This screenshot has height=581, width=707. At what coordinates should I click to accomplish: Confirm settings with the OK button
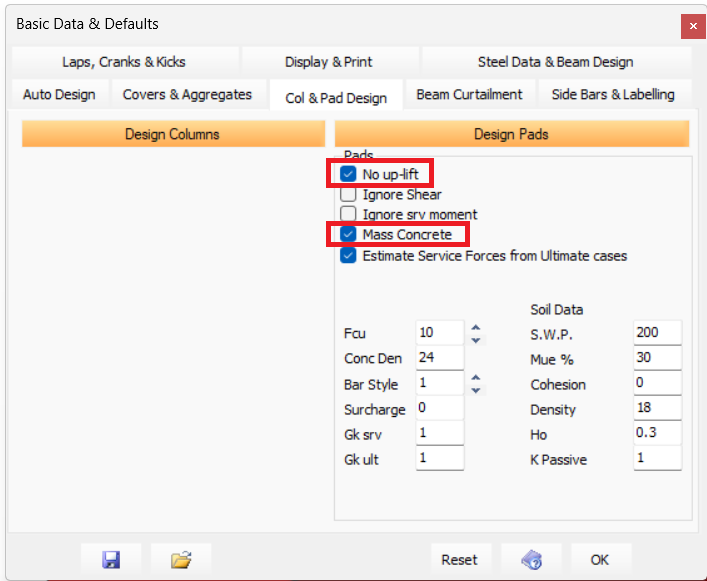(x=600, y=559)
